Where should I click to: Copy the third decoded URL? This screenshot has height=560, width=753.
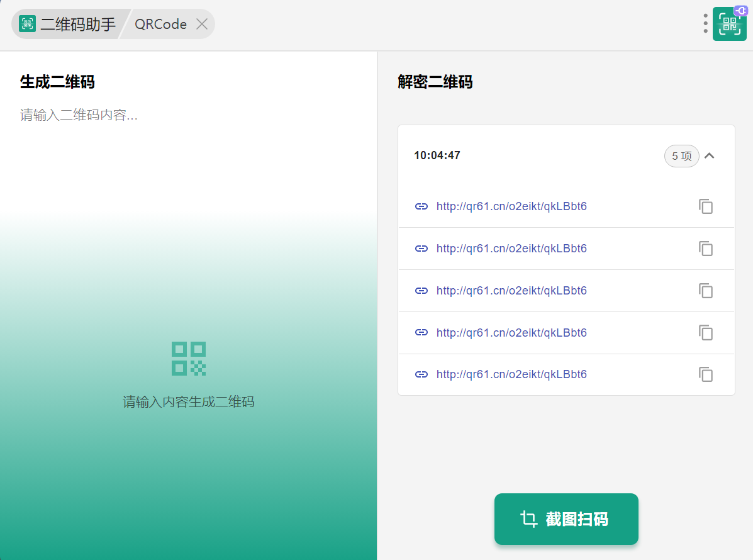coord(706,291)
